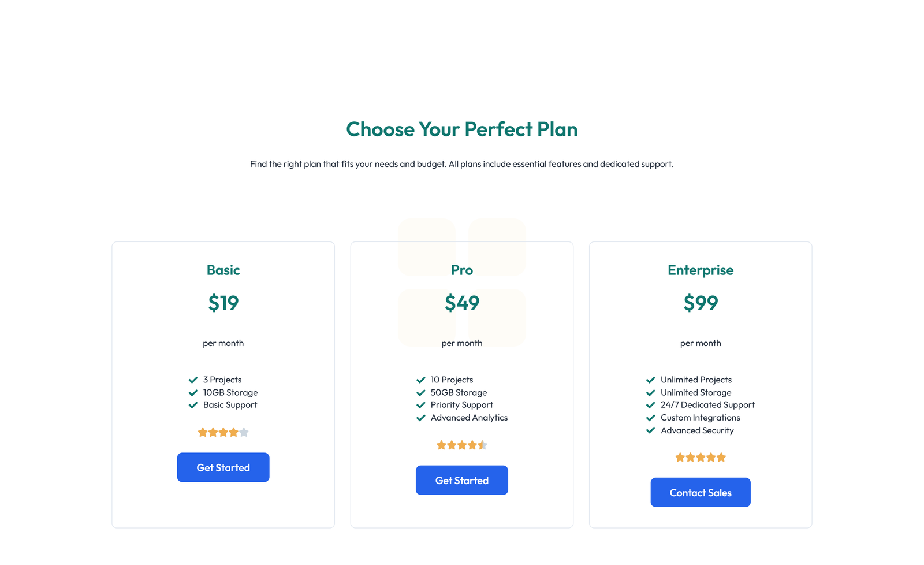The image size is (924, 565).
Task: Select the half star in Pro's rating
Action: pyautogui.click(x=483, y=445)
